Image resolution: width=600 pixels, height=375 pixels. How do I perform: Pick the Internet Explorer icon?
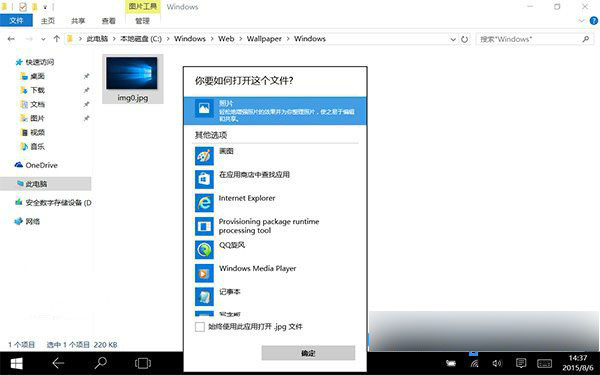tap(204, 202)
